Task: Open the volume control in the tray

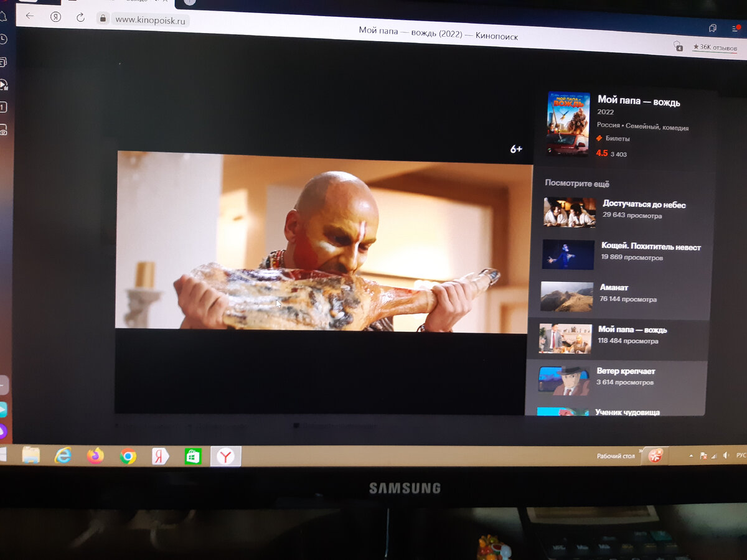Action: point(726,456)
